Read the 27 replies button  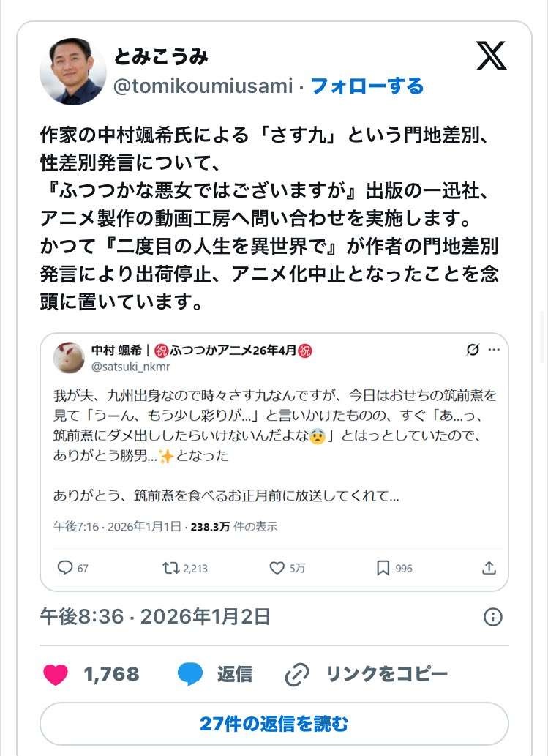(274, 724)
